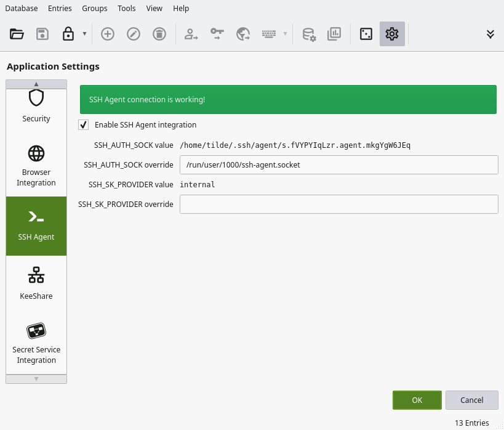The image size is (504, 430).
Task: Select the Browser Integration settings tab
Action: point(36,166)
